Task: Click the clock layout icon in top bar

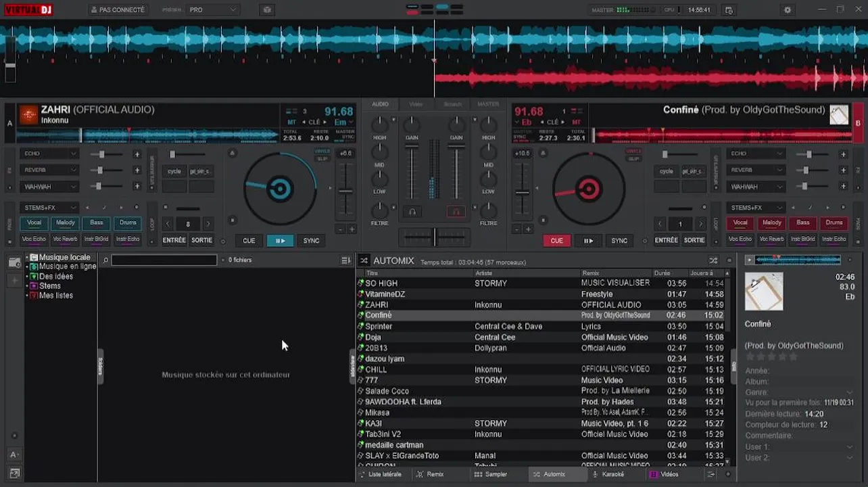Action: click(729, 10)
